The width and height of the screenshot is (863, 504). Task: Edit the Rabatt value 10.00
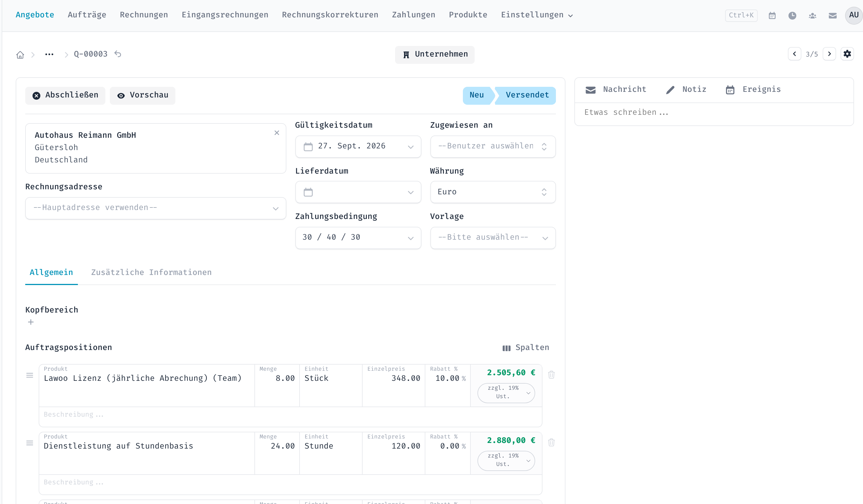coord(447,379)
